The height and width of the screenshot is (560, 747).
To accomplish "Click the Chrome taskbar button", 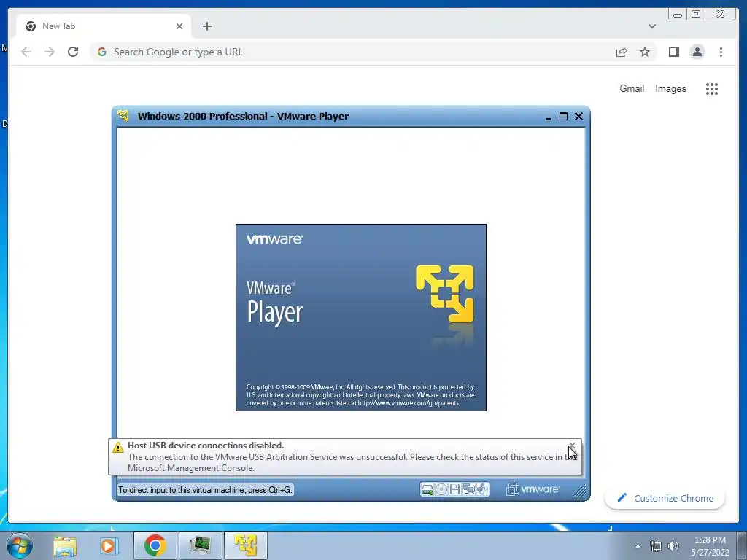I will tap(155, 545).
